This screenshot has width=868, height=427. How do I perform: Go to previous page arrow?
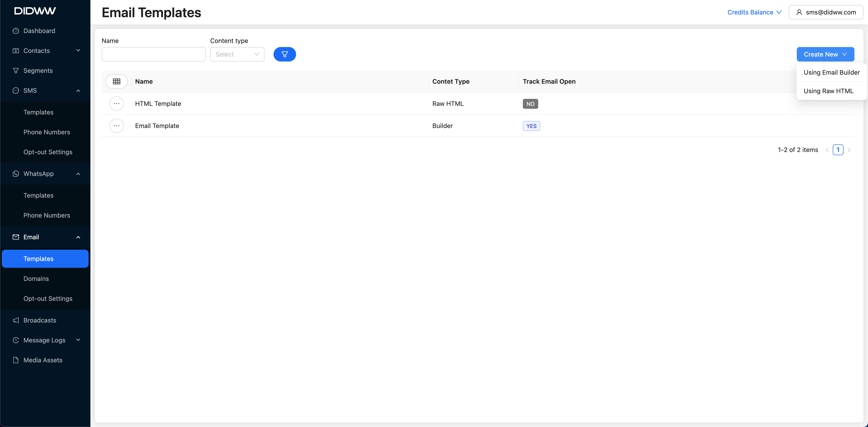point(827,150)
